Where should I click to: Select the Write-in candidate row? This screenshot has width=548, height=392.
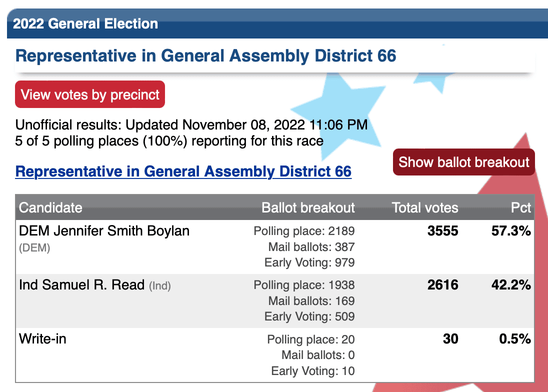tap(274, 355)
